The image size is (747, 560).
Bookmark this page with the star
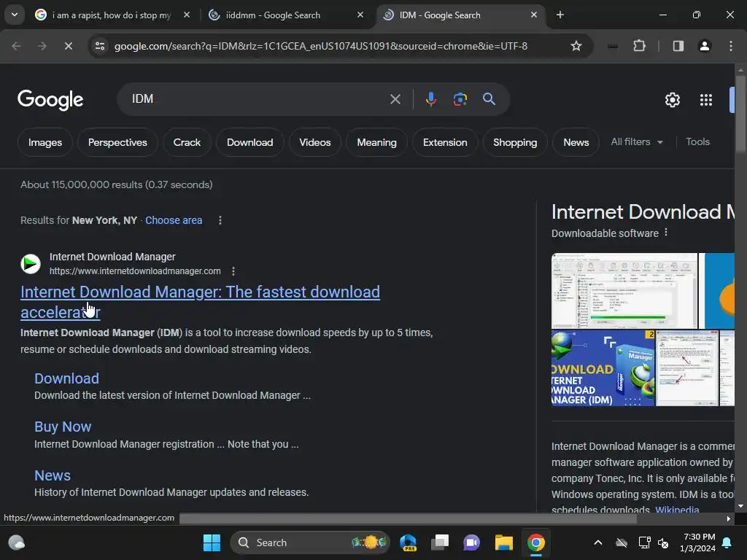coord(576,46)
